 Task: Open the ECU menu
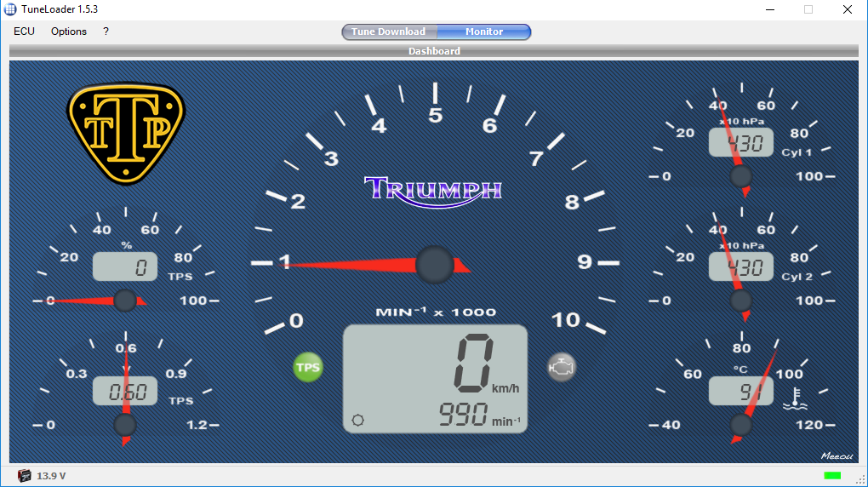point(24,32)
